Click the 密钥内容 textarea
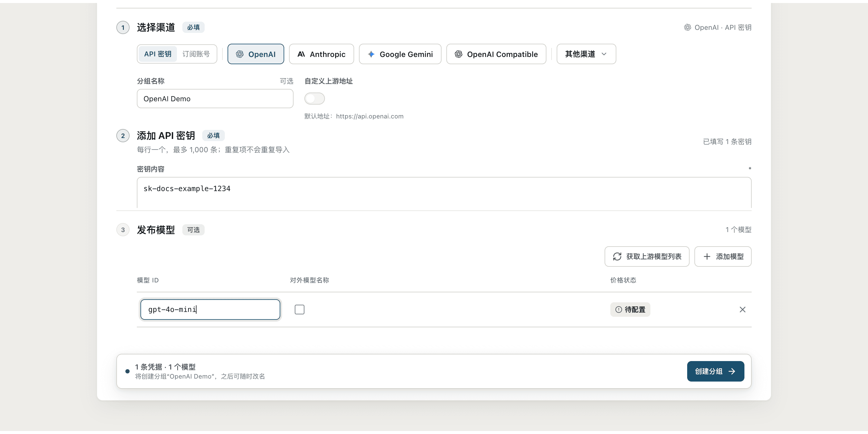 [444, 193]
